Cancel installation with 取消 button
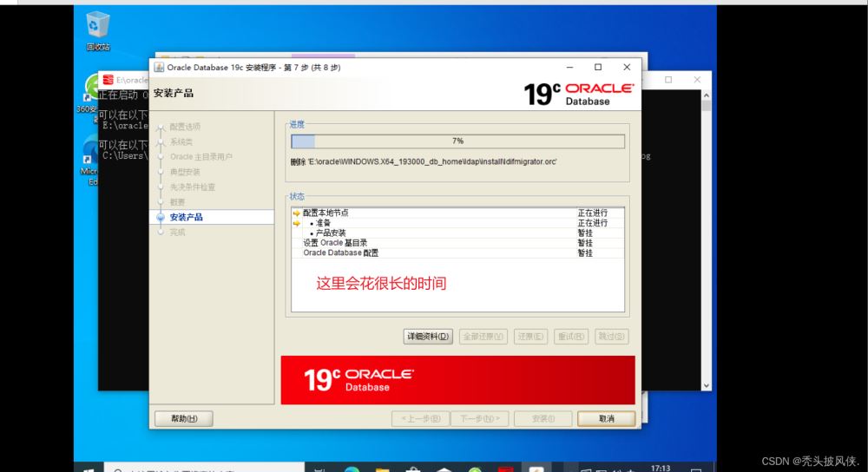The height and width of the screenshot is (472, 868). [x=606, y=419]
